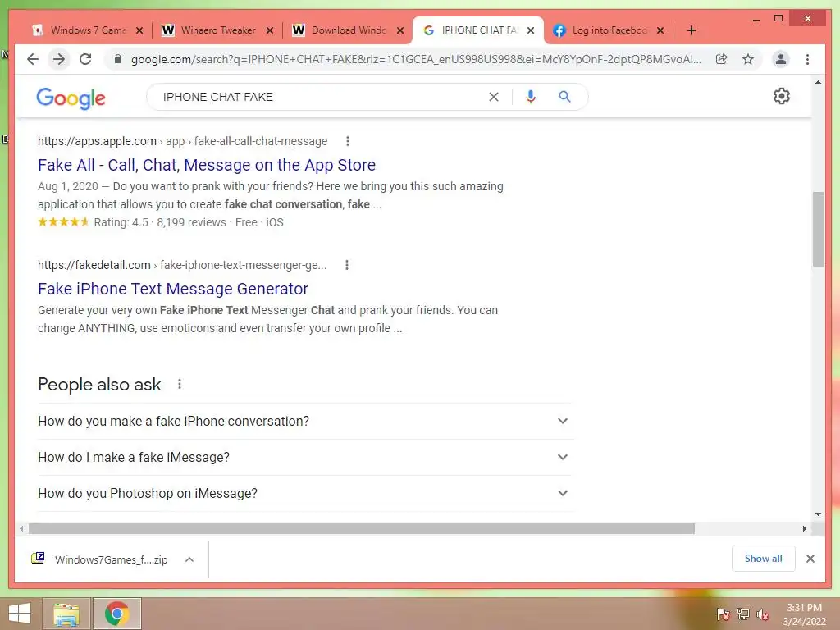This screenshot has height=630, width=840.
Task: Click the scroll left arrow
Action: (x=21, y=529)
